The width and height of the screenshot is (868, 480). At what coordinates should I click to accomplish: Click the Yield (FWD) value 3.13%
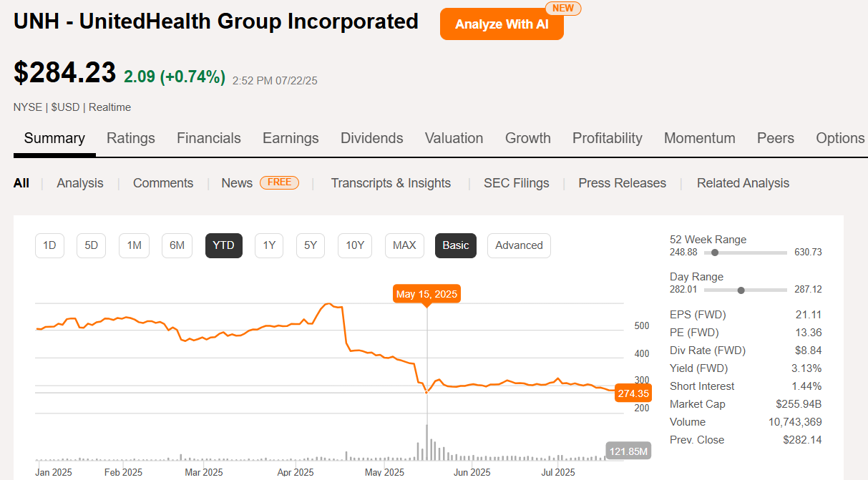coord(806,368)
